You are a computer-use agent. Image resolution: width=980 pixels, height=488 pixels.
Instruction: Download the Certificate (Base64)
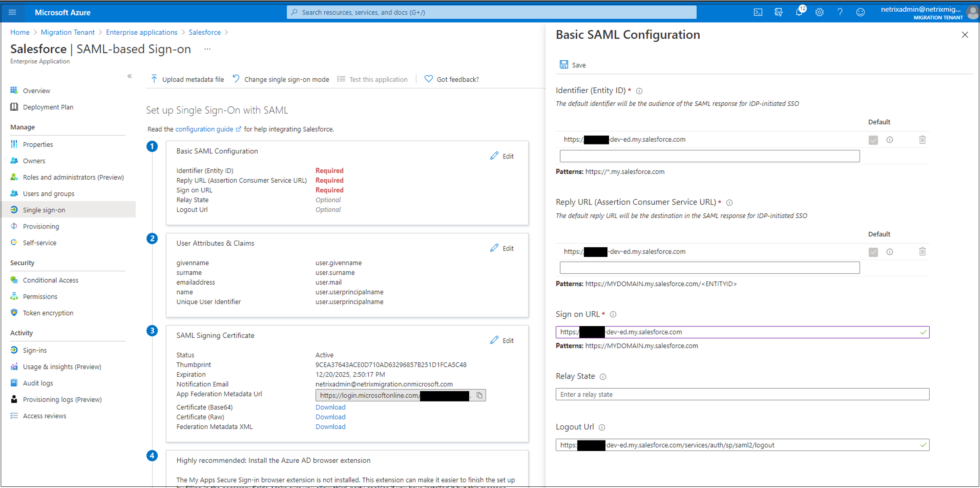[331, 407]
